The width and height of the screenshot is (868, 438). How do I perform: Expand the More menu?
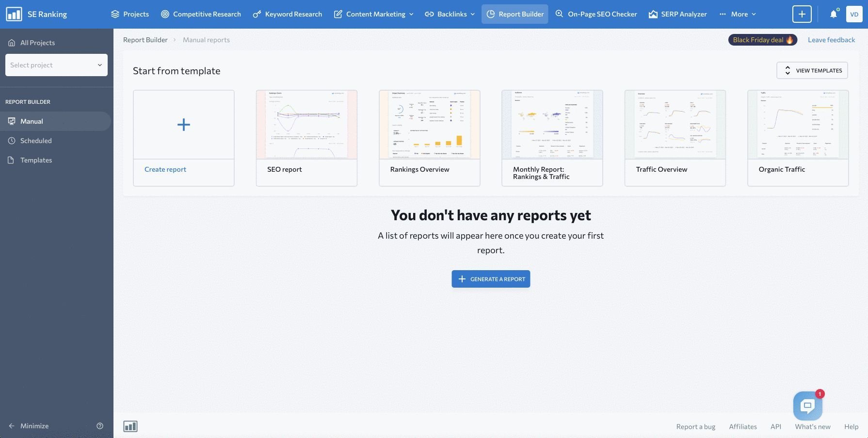[x=738, y=14]
